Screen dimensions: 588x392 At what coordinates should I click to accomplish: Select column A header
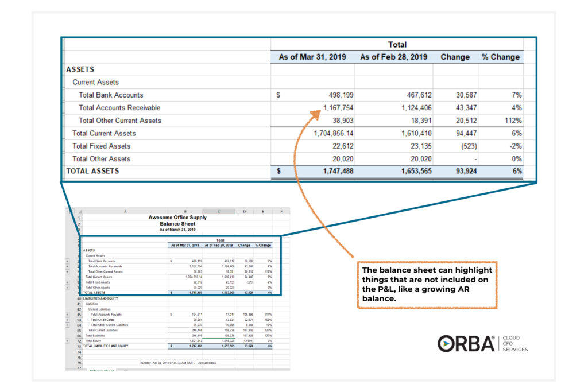(125, 211)
